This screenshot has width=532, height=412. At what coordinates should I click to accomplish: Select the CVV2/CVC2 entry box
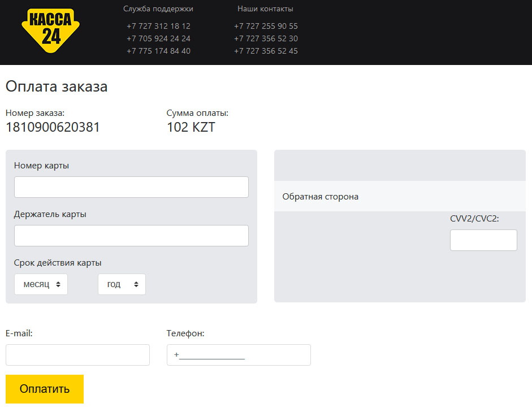tap(483, 240)
